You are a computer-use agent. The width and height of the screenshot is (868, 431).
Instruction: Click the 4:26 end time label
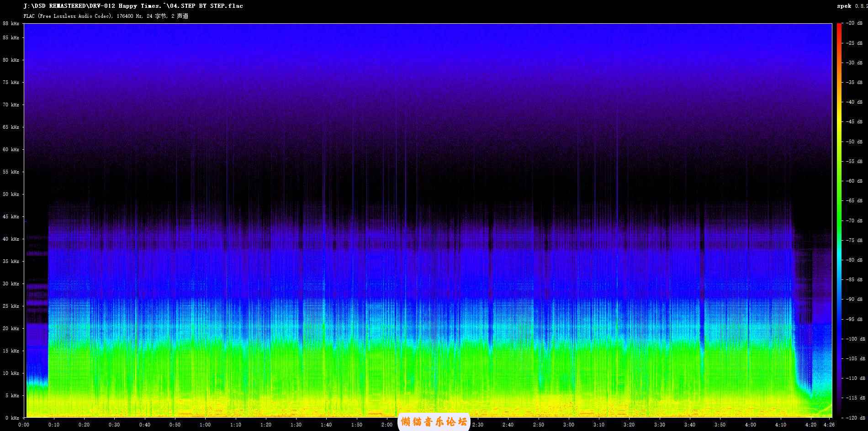coord(829,425)
